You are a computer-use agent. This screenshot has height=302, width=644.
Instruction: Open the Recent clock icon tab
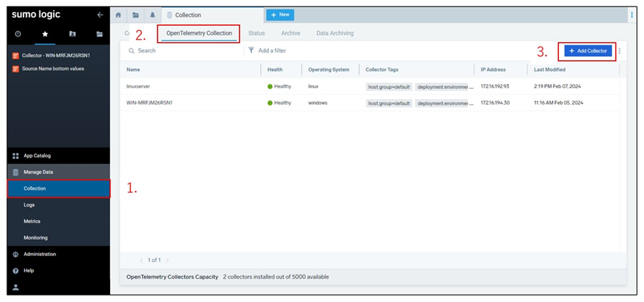(x=17, y=34)
